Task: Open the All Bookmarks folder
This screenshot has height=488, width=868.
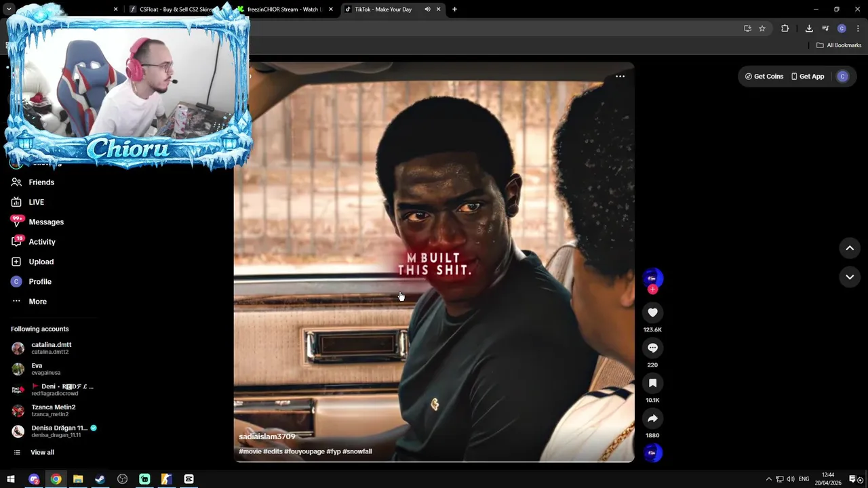Action: 839,45
